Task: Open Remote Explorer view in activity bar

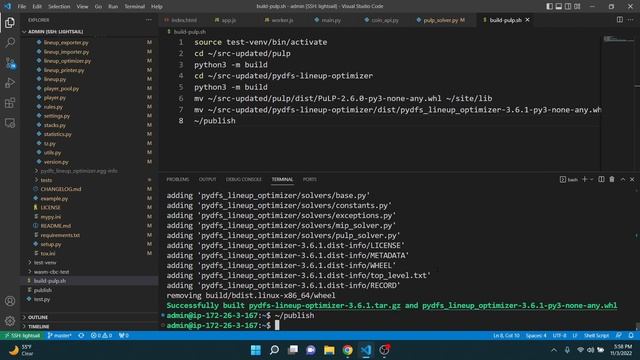Action: coord(10,123)
